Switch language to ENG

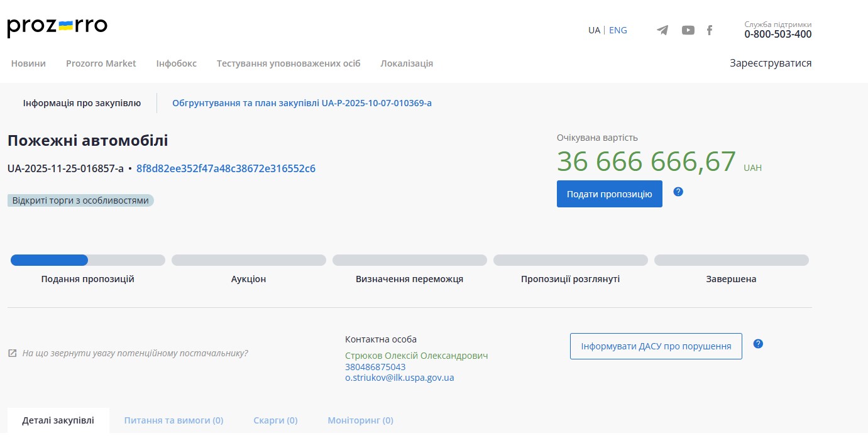click(x=618, y=30)
